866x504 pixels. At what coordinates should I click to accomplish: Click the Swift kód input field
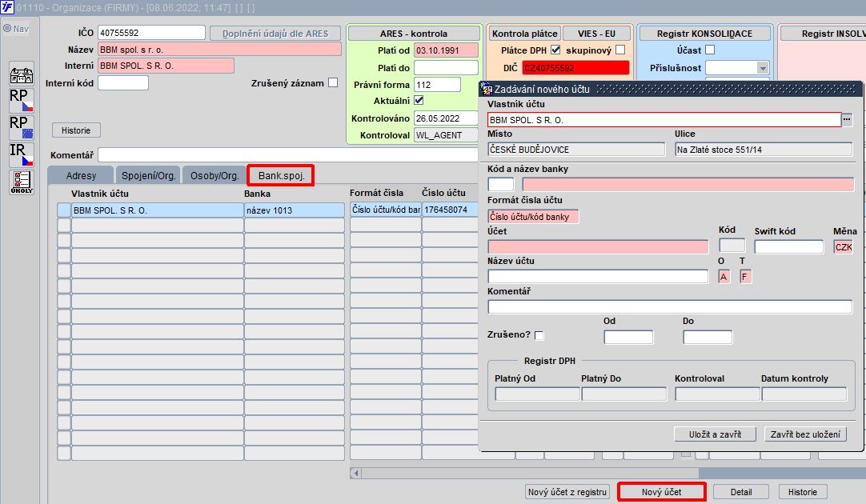pyautogui.click(x=788, y=246)
